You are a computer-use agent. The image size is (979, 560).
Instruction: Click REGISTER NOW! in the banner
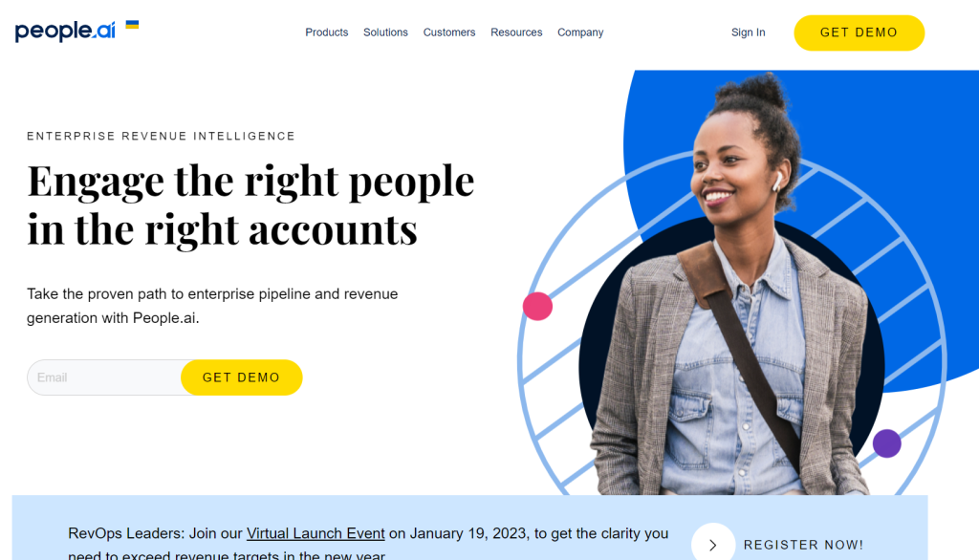[x=803, y=545]
